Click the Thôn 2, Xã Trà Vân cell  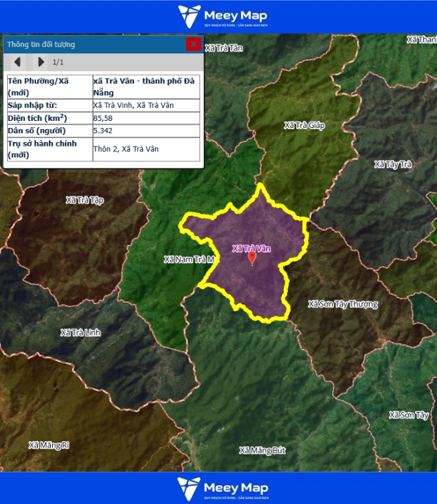pyautogui.click(x=146, y=149)
